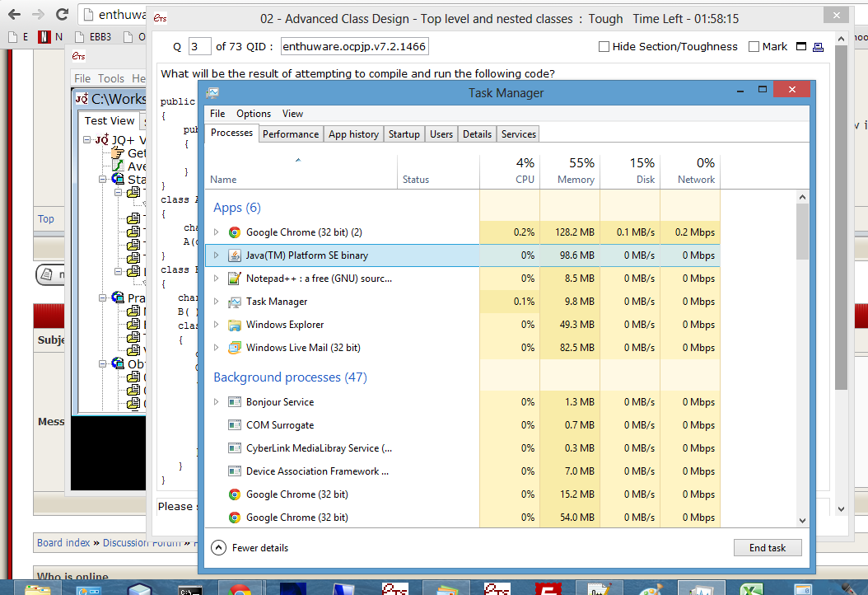Expand the Bonjour Service row

pyautogui.click(x=217, y=402)
